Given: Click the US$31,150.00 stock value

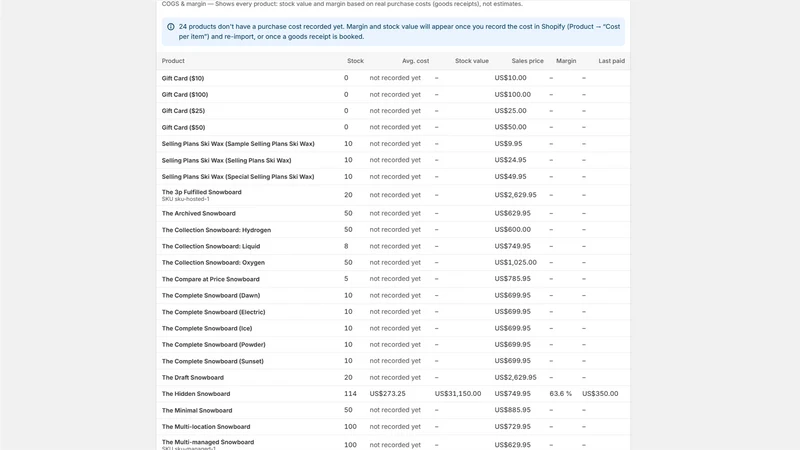Looking at the screenshot, I should coord(458,394).
